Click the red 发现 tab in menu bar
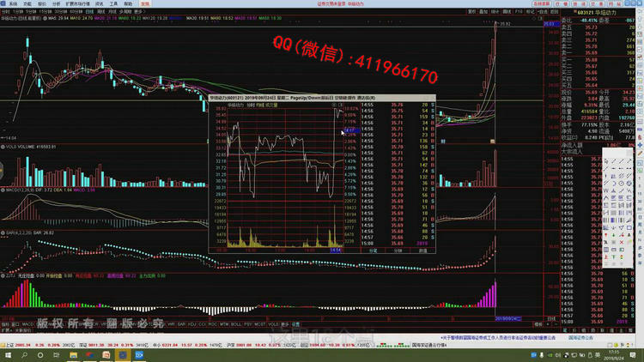644x362 pixels. pyautogui.click(x=145, y=3)
